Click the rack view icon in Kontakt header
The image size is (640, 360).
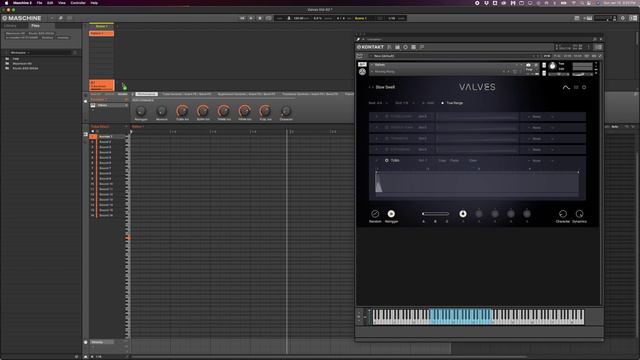[413, 47]
